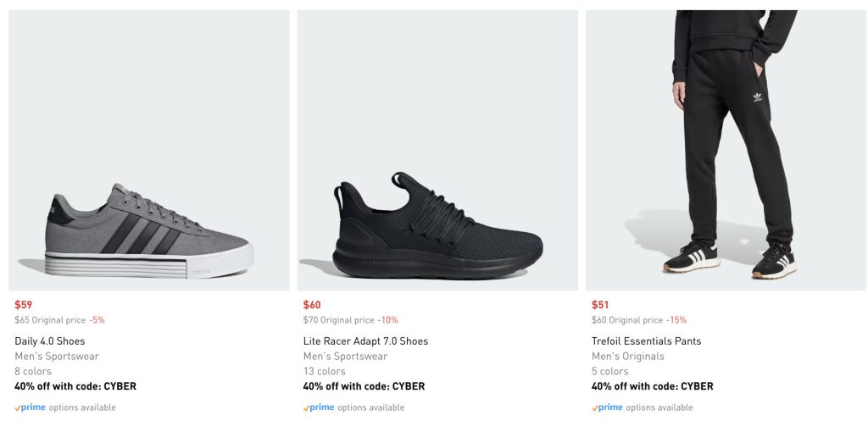Select the Trefoil Essentials Pants title link
Image resolution: width=868 pixels, height=432 pixels.
[x=646, y=341]
